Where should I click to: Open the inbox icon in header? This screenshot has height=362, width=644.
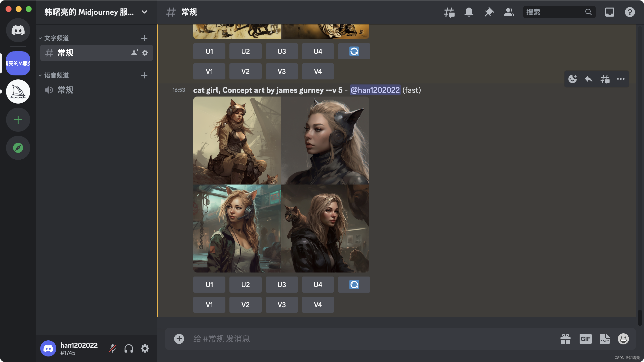pos(610,12)
